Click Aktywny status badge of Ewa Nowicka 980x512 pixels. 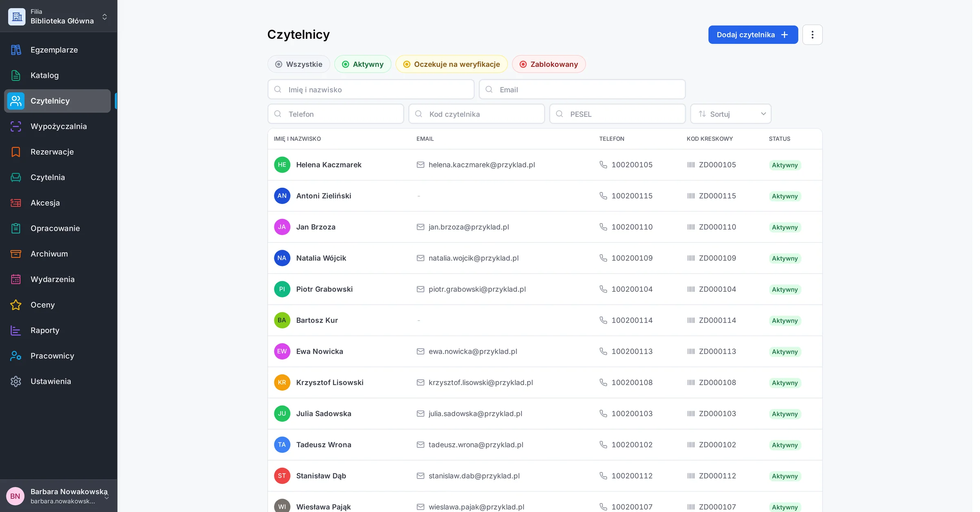coord(784,352)
